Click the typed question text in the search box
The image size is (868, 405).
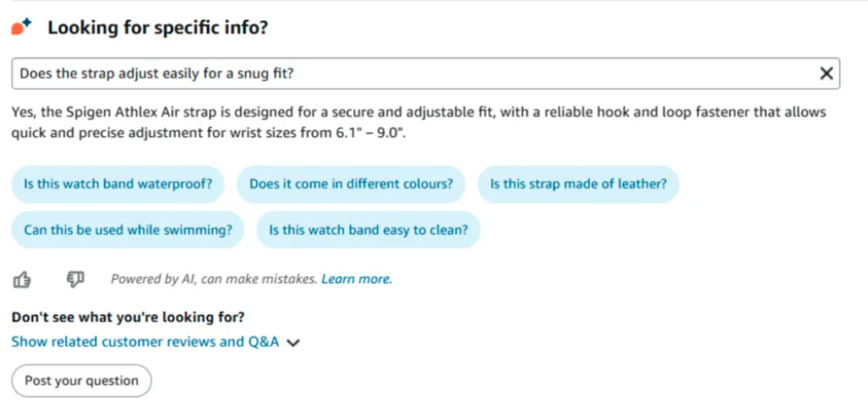tap(157, 74)
